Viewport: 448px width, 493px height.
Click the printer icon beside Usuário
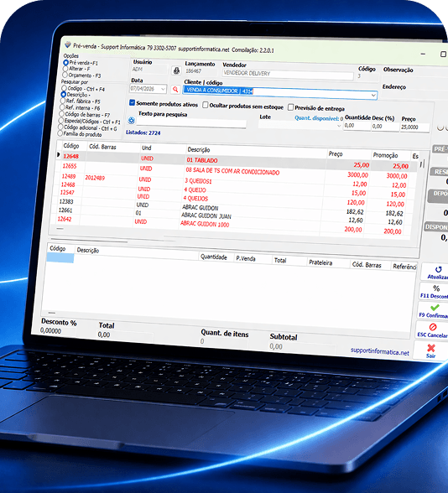176,70
